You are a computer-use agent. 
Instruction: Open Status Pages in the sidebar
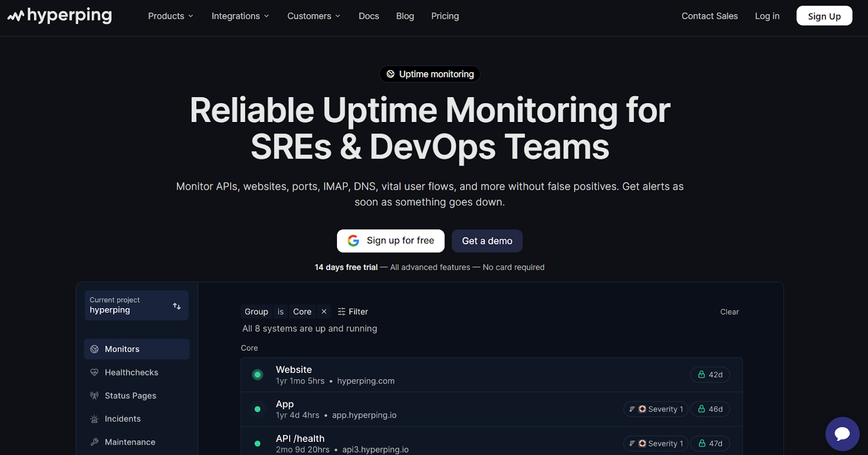130,396
